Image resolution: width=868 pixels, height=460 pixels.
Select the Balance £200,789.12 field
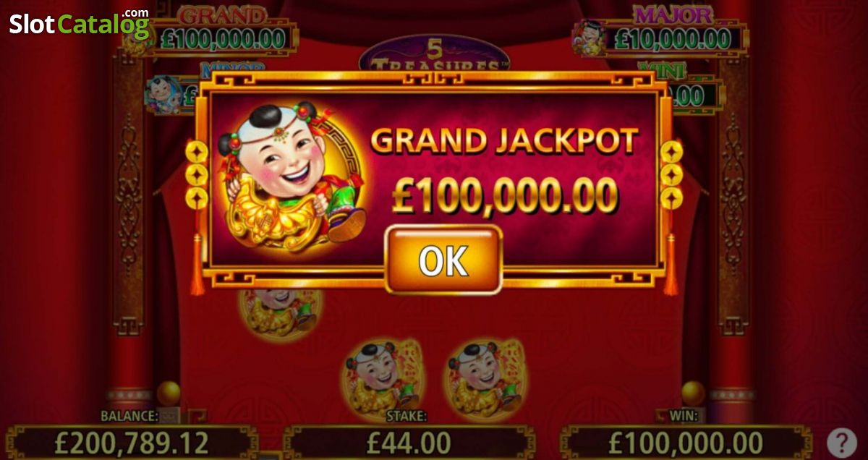(x=131, y=441)
